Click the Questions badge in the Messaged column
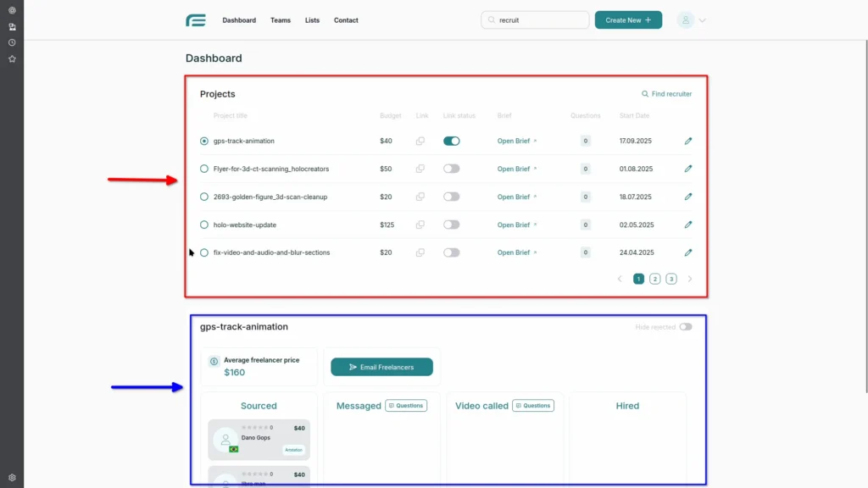This screenshot has width=868, height=488. coord(406,406)
